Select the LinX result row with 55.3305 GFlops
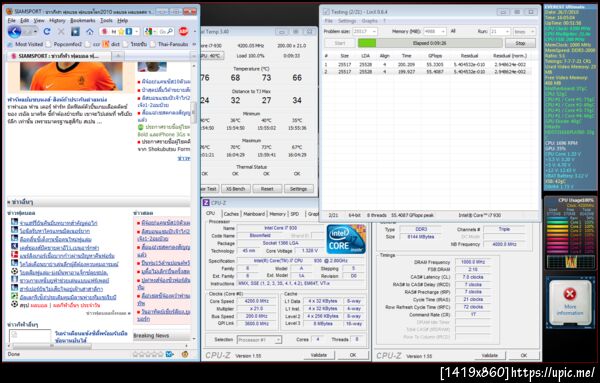The height and width of the screenshot is (383, 600). 427,65
